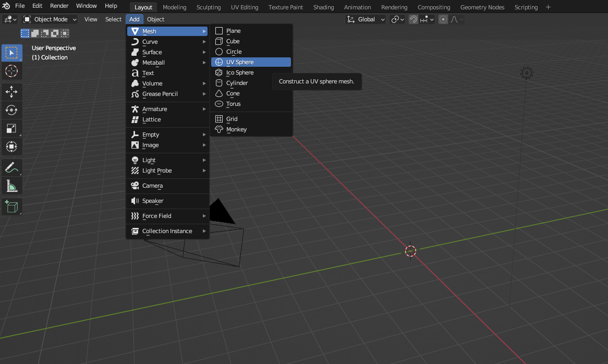Select the Scale tool
Viewport: 608px width, 364px height.
(x=11, y=128)
